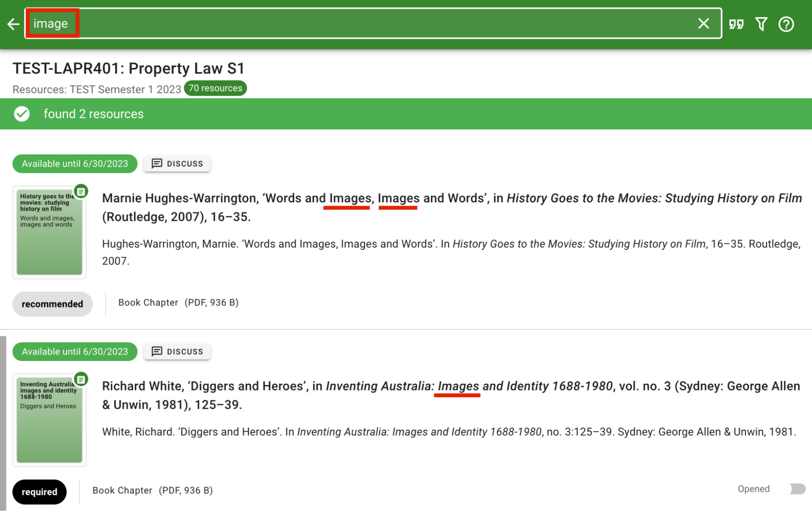Toggle the Opened switch
This screenshot has height=517, width=812.
pyautogui.click(x=797, y=489)
